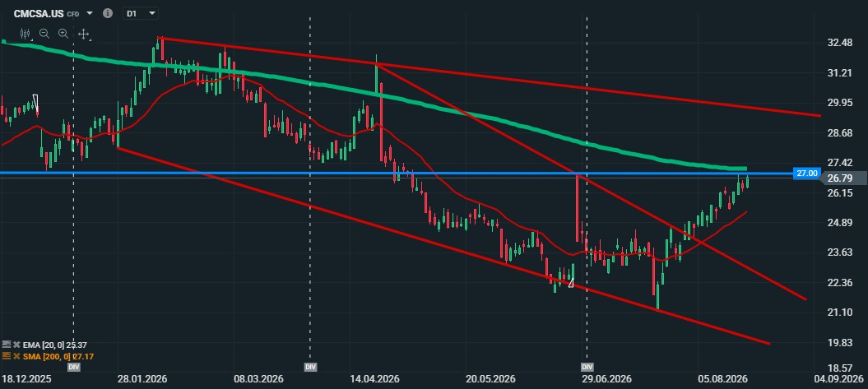This screenshot has width=868, height=389.
Task: Click the 18.12.2025 date label
Action: tap(26, 379)
